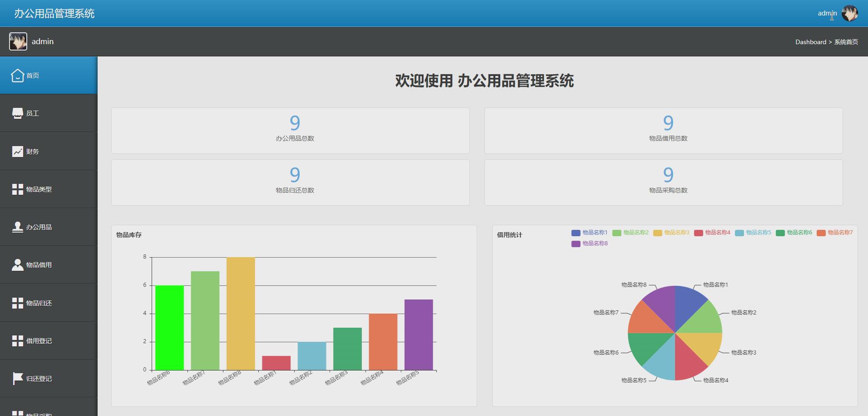Click the admin avatar in the dark user bar

(18, 41)
